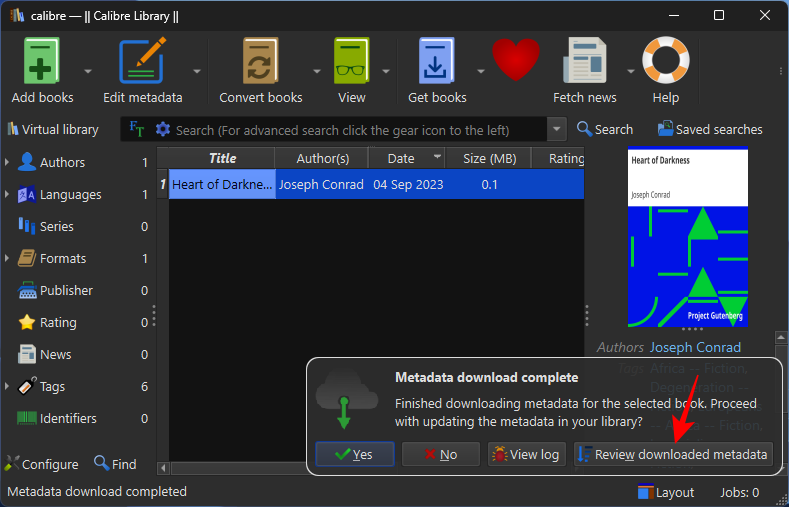
Task: Open Virtual library menu
Action: tap(53, 129)
